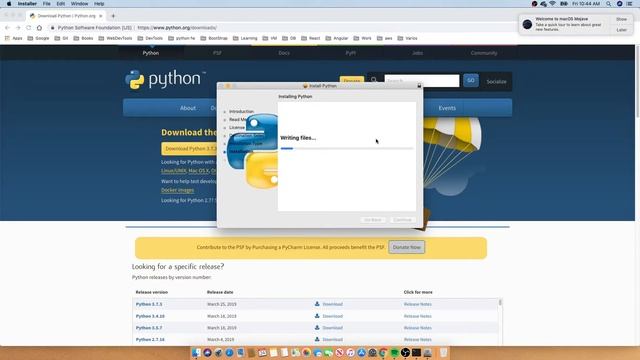Switch to the Jobs site tab
Image resolution: width=640 pixels, height=360 pixels.
(x=417, y=53)
